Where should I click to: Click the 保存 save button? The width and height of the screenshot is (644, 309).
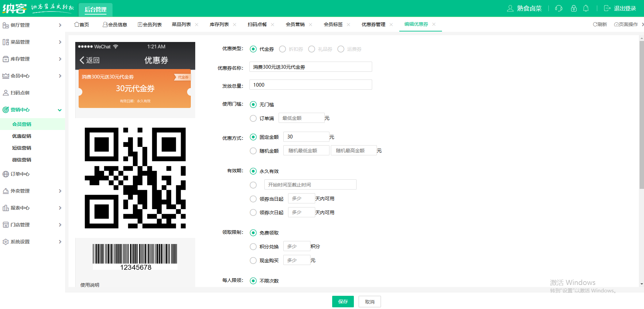click(343, 302)
